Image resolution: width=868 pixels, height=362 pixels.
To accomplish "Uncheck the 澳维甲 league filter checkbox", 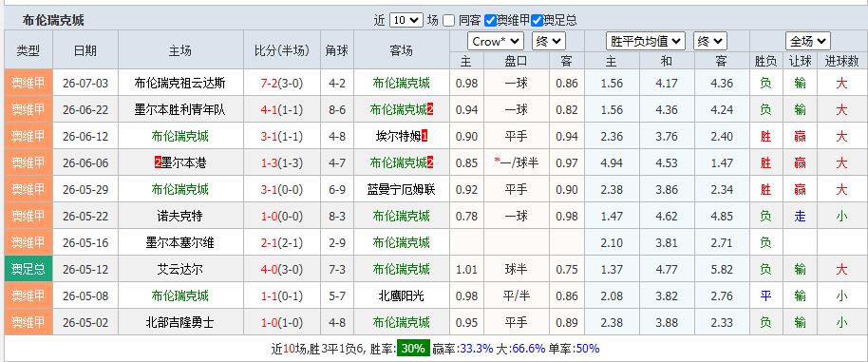I will pyautogui.click(x=490, y=21).
